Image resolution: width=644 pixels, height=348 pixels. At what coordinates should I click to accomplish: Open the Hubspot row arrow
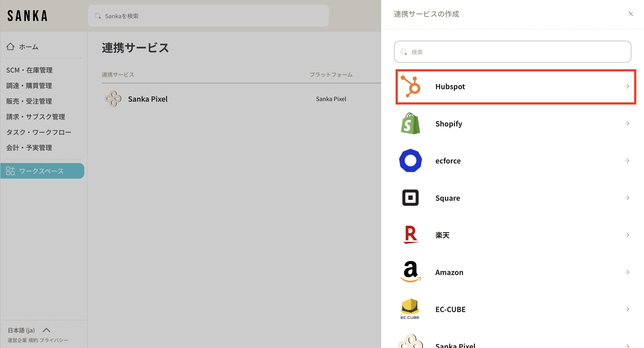(x=627, y=87)
